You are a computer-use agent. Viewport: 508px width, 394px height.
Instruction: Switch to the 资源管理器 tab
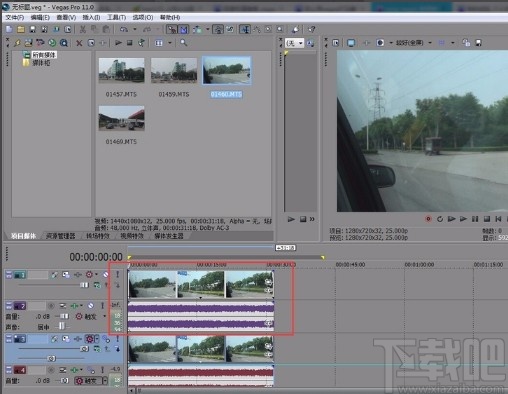(60, 236)
